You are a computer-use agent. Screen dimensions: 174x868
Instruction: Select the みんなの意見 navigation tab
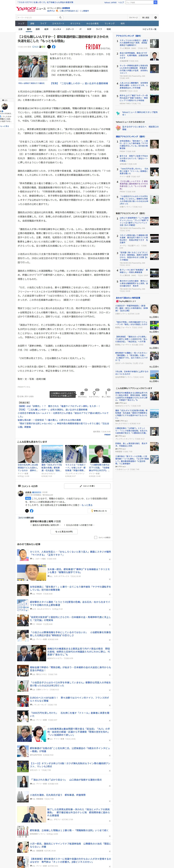pos(93,24)
